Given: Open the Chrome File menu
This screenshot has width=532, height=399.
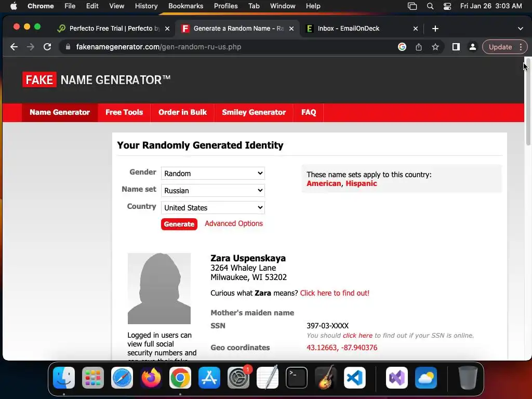Looking at the screenshot, I should tap(70, 6).
